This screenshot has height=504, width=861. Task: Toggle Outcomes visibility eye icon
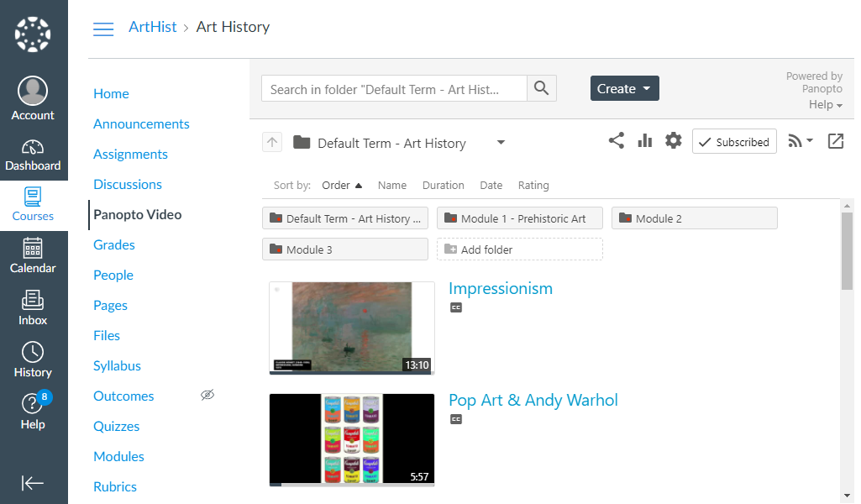click(x=207, y=395)
